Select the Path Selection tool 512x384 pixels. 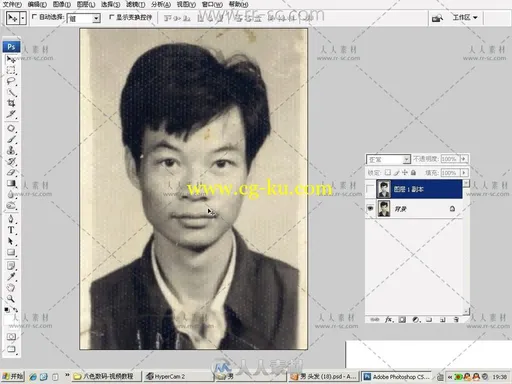click(11, 241)
